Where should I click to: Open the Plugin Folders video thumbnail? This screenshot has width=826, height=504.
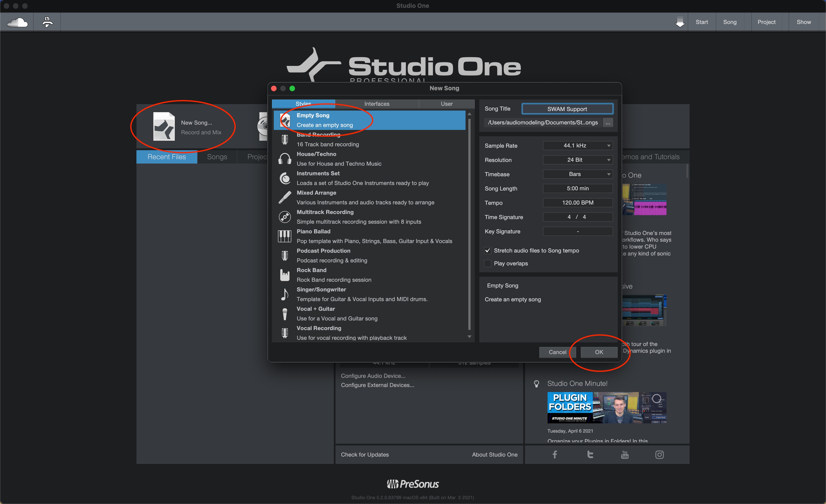coord(607,407)
